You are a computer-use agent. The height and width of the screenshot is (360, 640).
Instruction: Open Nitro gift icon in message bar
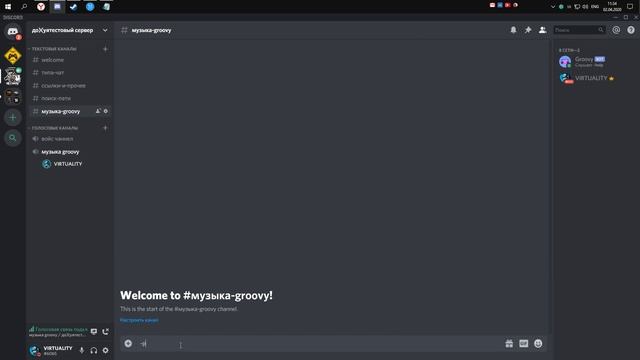pos(509,344)
